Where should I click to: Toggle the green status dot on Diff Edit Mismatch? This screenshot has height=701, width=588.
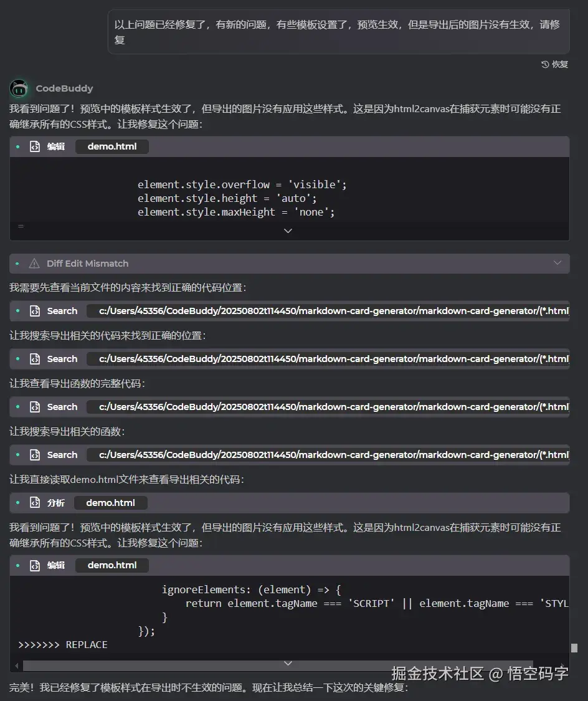pyautogui.click(x=17, y=264)
